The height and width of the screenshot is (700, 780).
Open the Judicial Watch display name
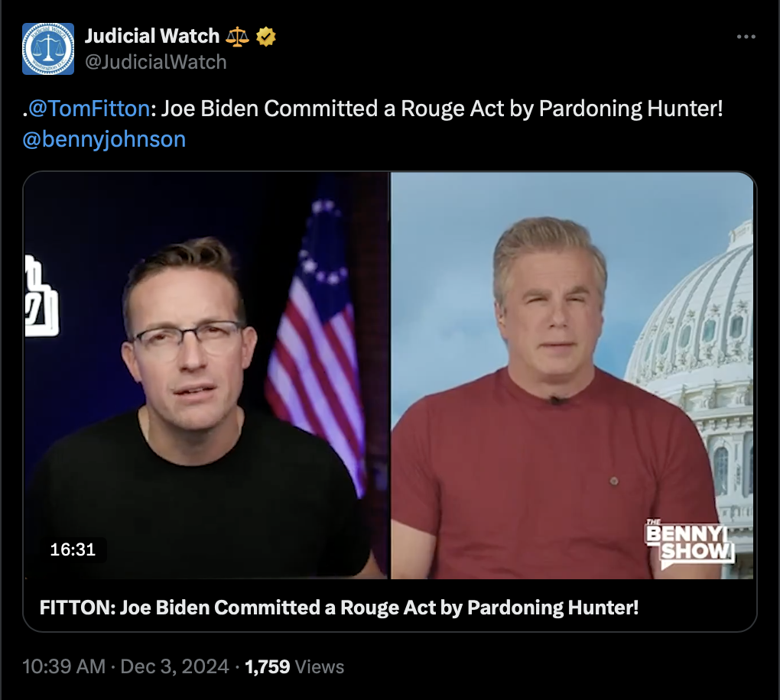[152, 36]
